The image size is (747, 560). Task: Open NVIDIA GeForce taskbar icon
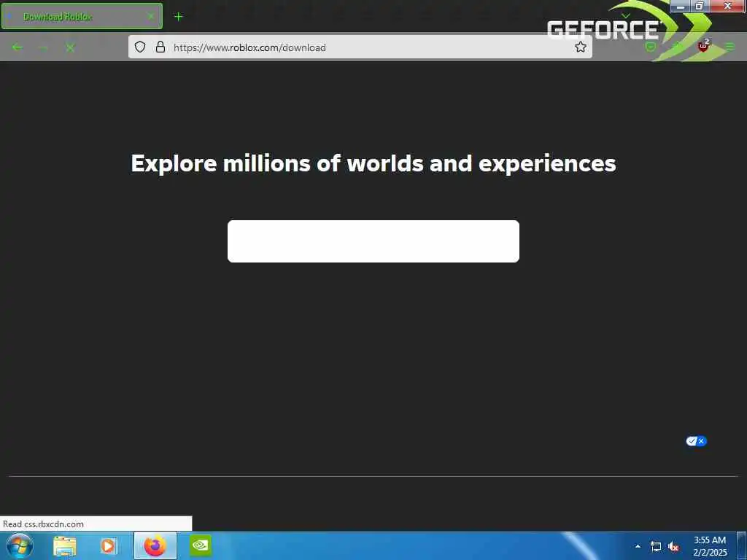[201, 545]
